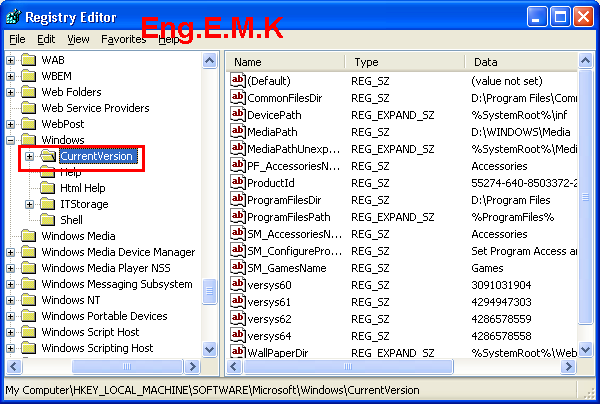Screen dimensions: 600x404
Task: Click the string icon beside CommonFilesDir
Action: (x=238, y=97)
